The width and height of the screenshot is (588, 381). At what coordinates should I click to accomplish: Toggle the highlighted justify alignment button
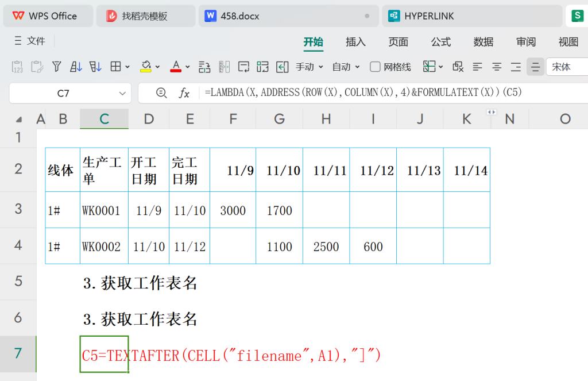(x=535, y=67)
